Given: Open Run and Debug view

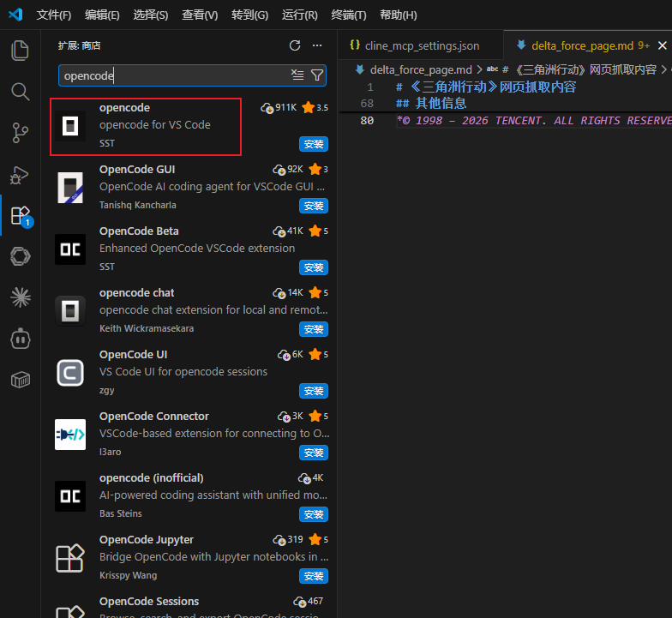Looking at the screenshot, I should click(20, 175).
